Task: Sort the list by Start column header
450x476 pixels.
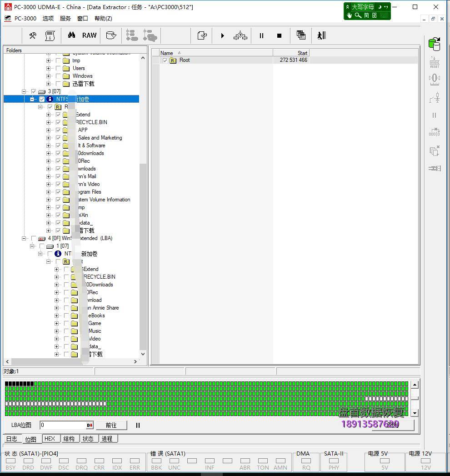Action: click(291, 53)
